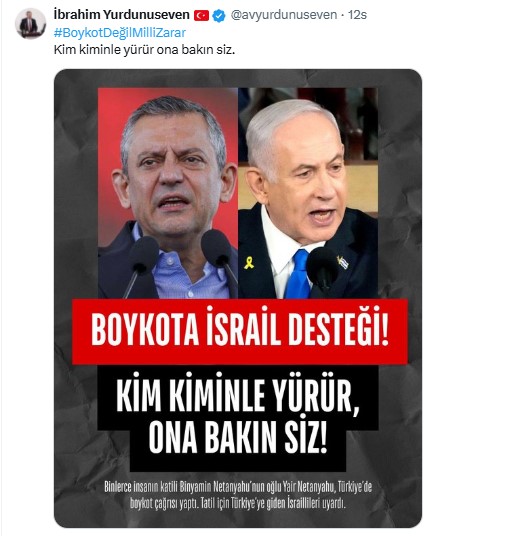Click the yellow ribbon pin on lapel
The height and width of the screenshot is (536, 508).
point(249,263)
